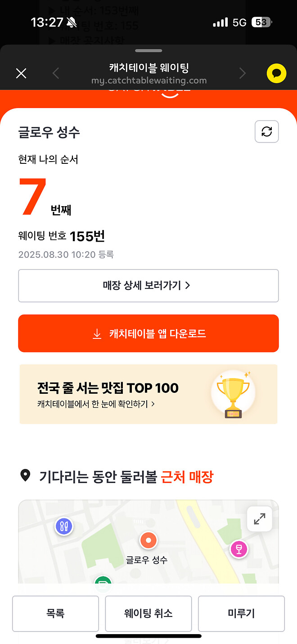Tap the green marker at the map bottom

[x=103, y=581]
